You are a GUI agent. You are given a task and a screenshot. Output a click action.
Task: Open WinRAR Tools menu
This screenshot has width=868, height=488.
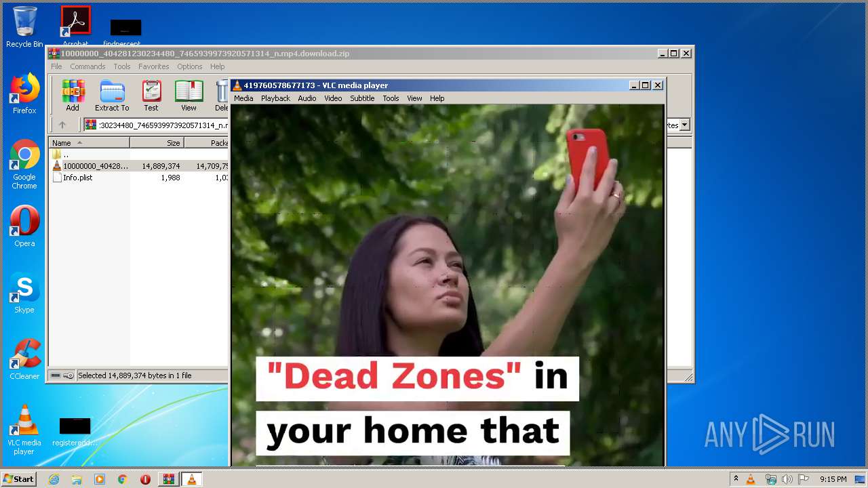122,66
